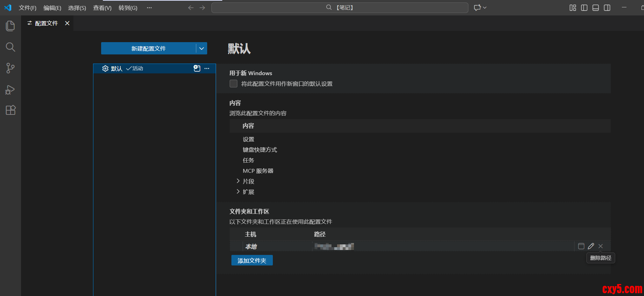Close the 配置文件 editor tab
This screenshot has width=644, height=296.
click(x=67, y=23)
